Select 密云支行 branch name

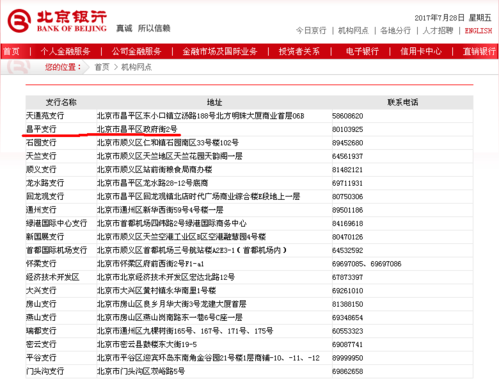tap(41, 344)
